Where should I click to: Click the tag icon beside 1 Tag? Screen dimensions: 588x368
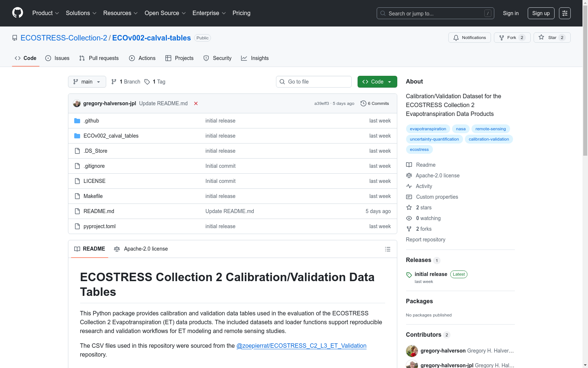point(147,82)
